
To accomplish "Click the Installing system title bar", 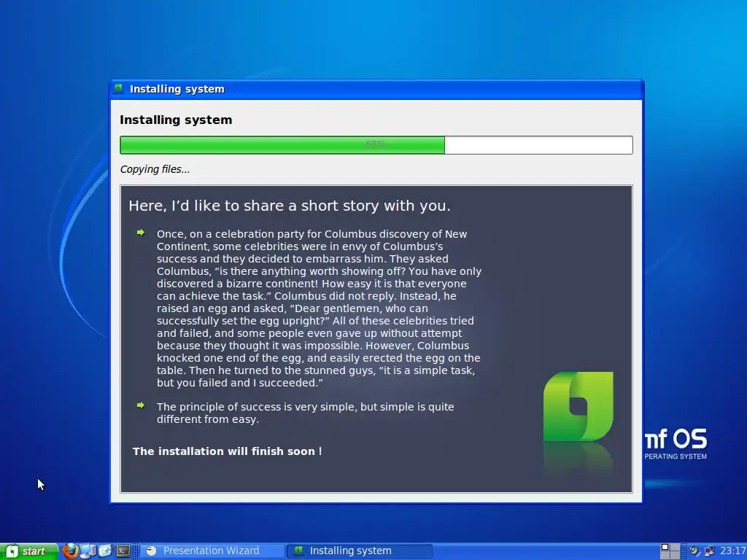I will (x=376, y=89).
